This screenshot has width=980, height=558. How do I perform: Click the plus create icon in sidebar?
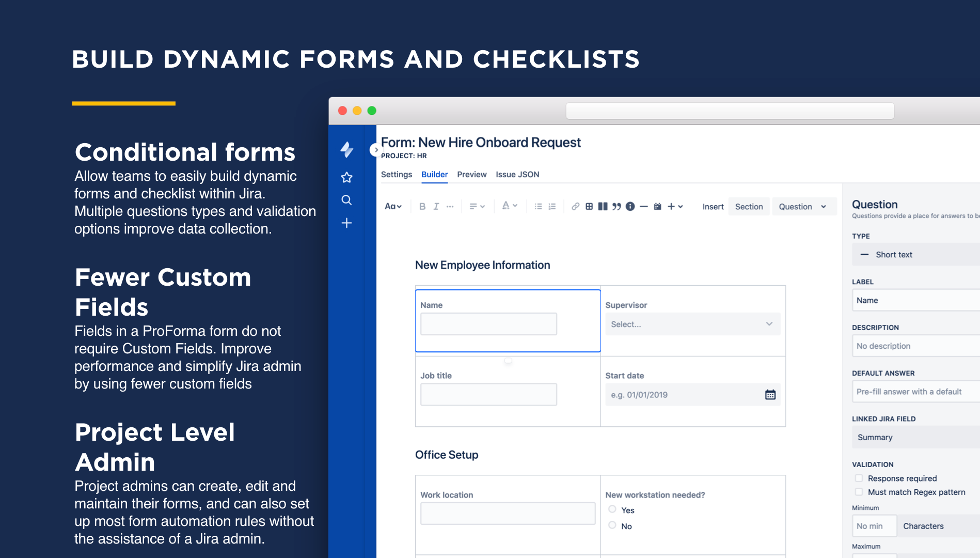[x=346, y=223]
